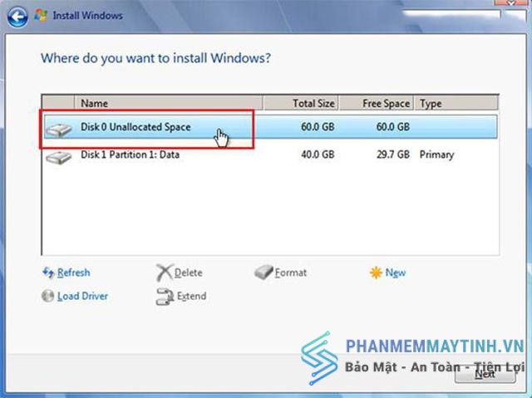Image resolution: width=532 pixels, height=398 pixels.
Task: Select the Disk 0 Unallocated Space row
Action: click(x=270, y=127)
